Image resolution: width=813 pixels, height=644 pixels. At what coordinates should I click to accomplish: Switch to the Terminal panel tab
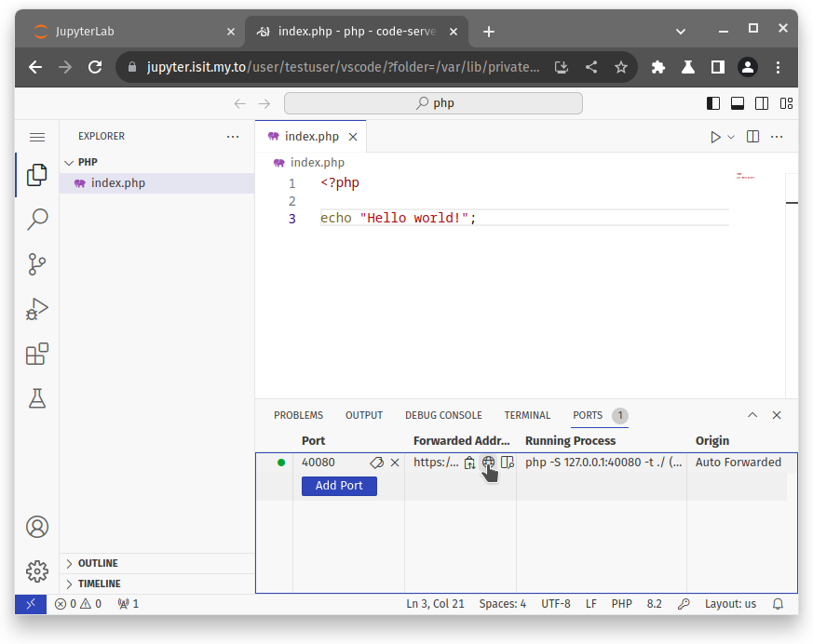(x=527, y=415)
